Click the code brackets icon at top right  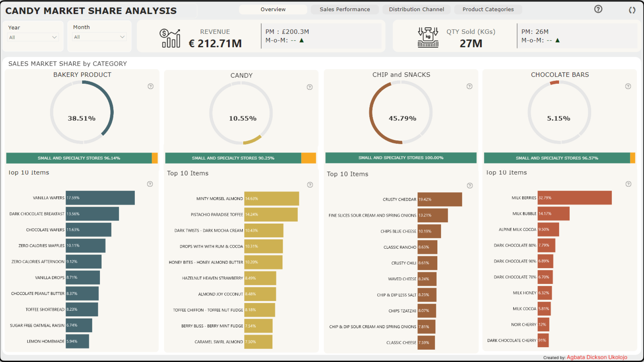[x=632, y=10]
